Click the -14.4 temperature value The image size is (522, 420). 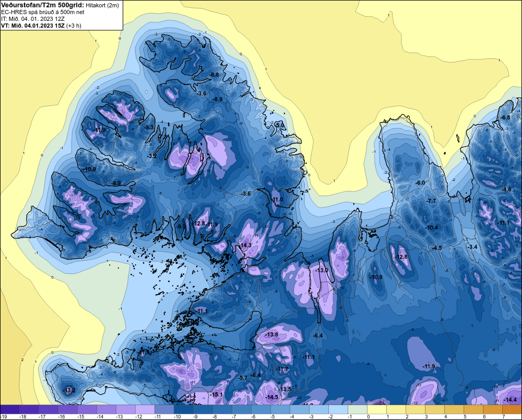coord(511,400)
